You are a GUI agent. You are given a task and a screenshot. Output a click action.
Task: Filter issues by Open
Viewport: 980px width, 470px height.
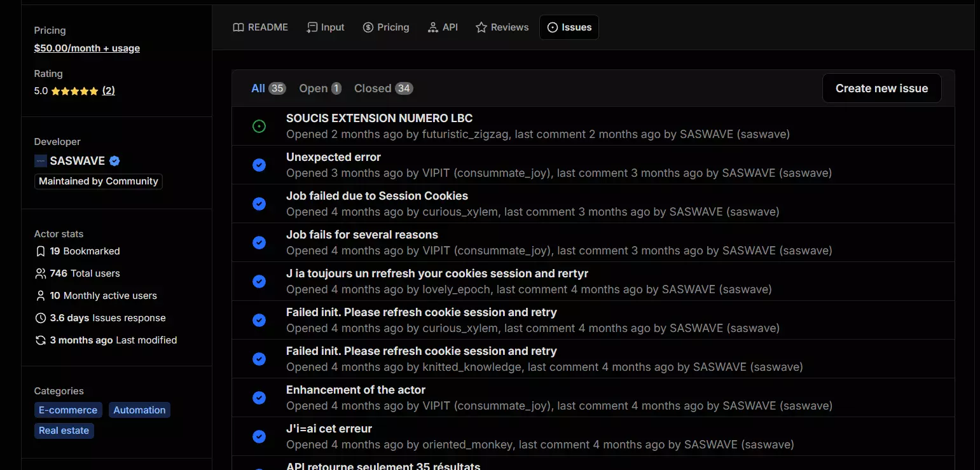click(321, 88)
